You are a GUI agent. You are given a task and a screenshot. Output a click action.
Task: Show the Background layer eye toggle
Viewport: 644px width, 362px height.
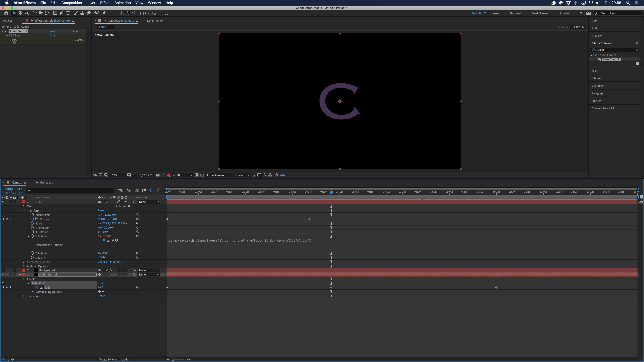click(x=3, y=270)
